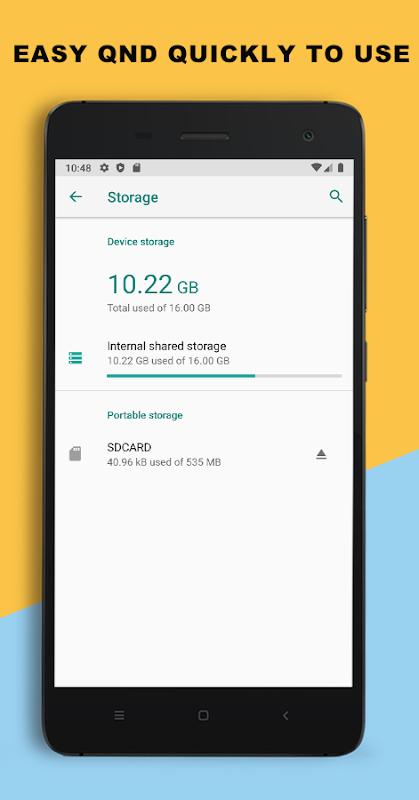Tap the phone's home navigation button
Screen dimensions: 419x800
coord(203,715)
